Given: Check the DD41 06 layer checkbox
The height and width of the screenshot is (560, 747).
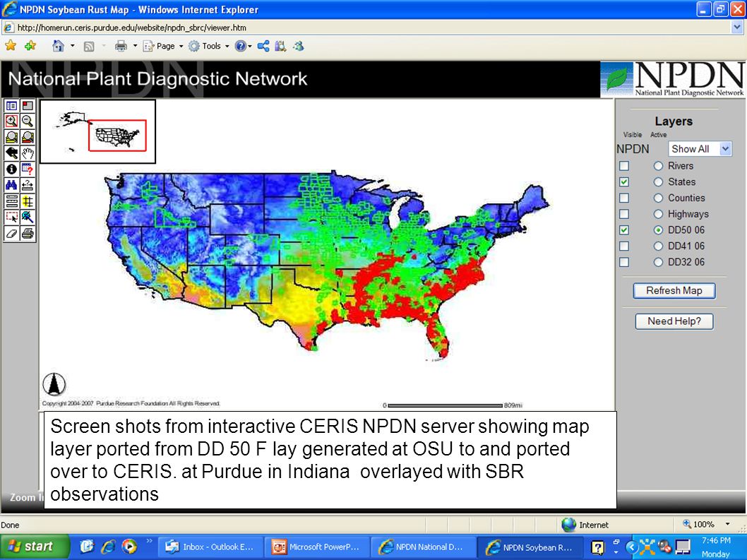Looking at the screenshot, I should (624, 246).
